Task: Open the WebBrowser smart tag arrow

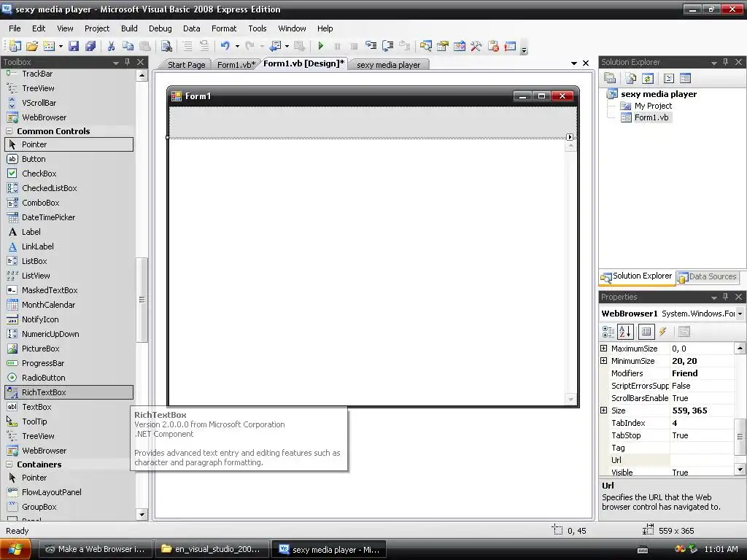Action: click(x=570, y=137)
